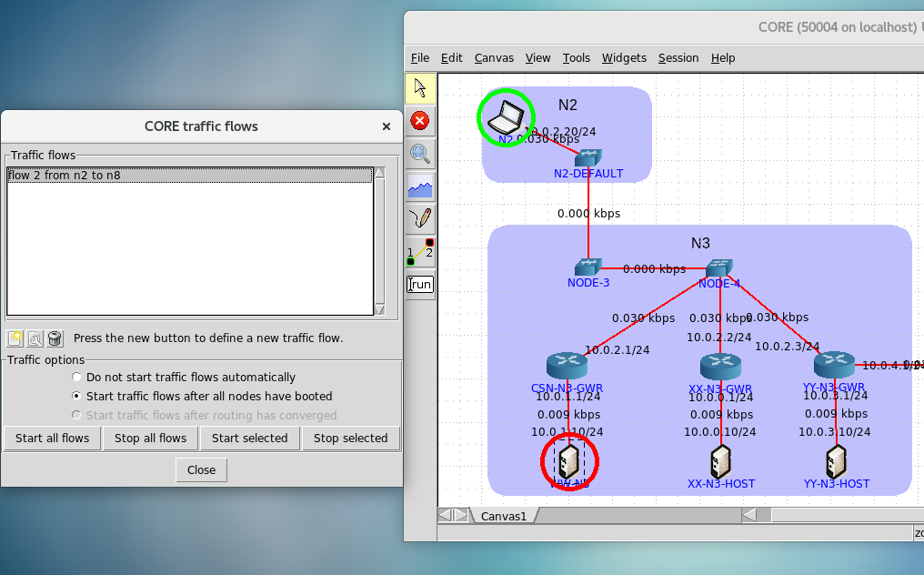Viewport: 924px width, 575px height.
Task: Pick the two-node link tool
Action: tap(420, 251)
